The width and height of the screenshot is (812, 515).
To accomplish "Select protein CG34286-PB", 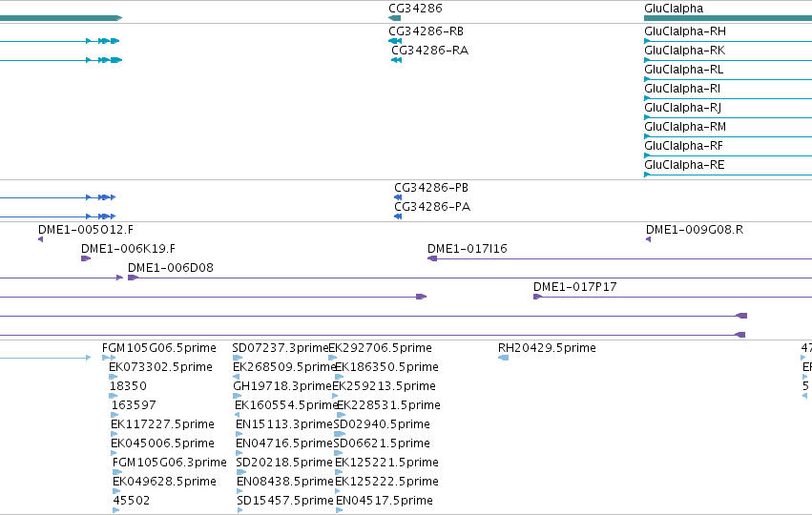I will [x=431, y=187].
